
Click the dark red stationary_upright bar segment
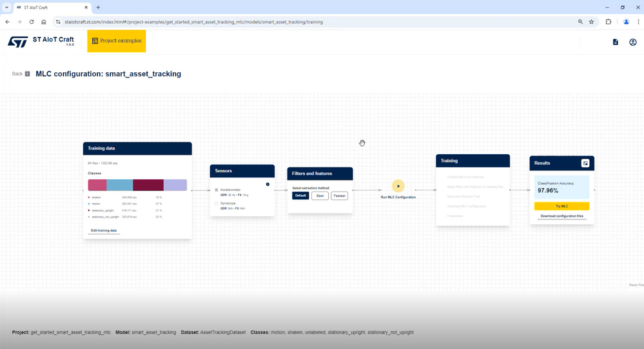click(148, 185)
